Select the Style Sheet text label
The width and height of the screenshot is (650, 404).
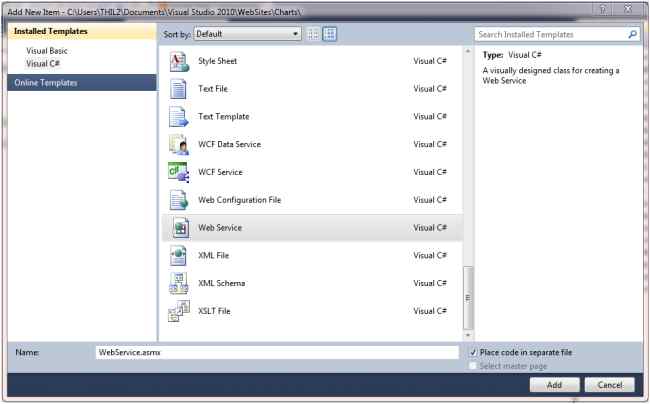tap(218, 61)
